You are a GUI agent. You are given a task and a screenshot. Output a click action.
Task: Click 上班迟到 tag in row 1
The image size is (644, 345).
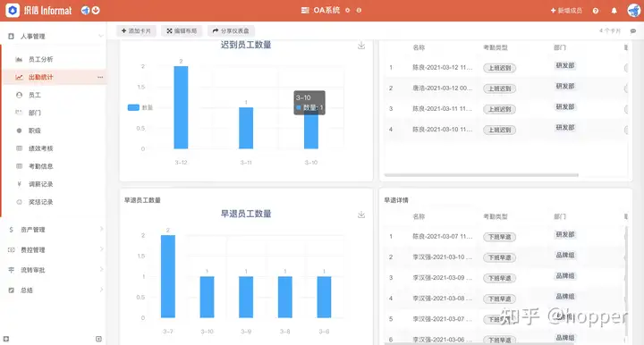point(499,68)
